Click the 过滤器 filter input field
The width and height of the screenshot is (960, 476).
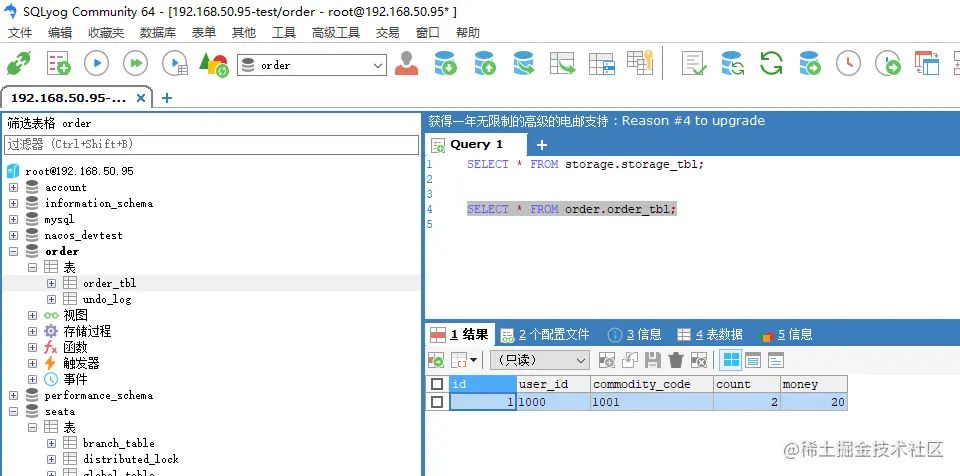point(211,145)
